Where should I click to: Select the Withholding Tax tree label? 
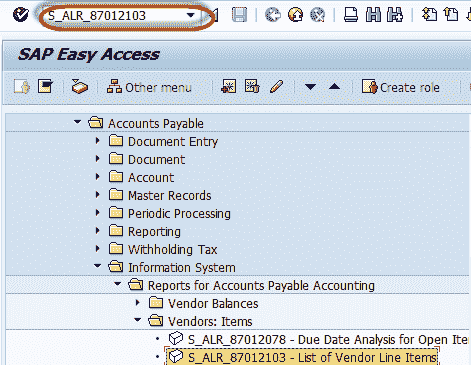coord(173,250)
